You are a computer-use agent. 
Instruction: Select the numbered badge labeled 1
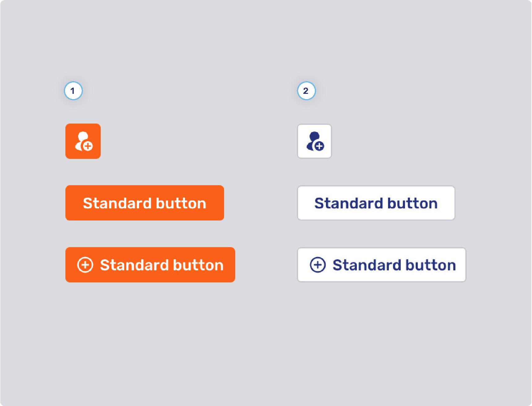point(73,91)
